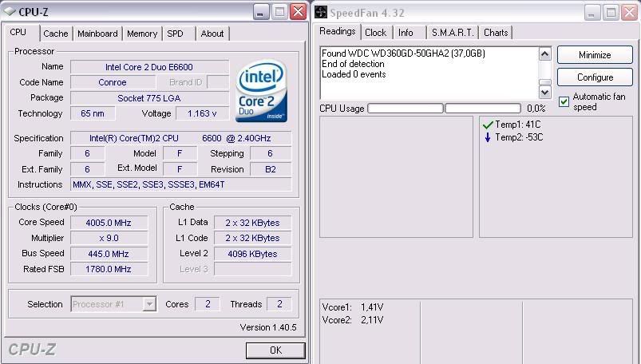Click the L1 Code value 2 x 32 KBytes
Viewport: 641px width, 364px height.
[252, 238]
